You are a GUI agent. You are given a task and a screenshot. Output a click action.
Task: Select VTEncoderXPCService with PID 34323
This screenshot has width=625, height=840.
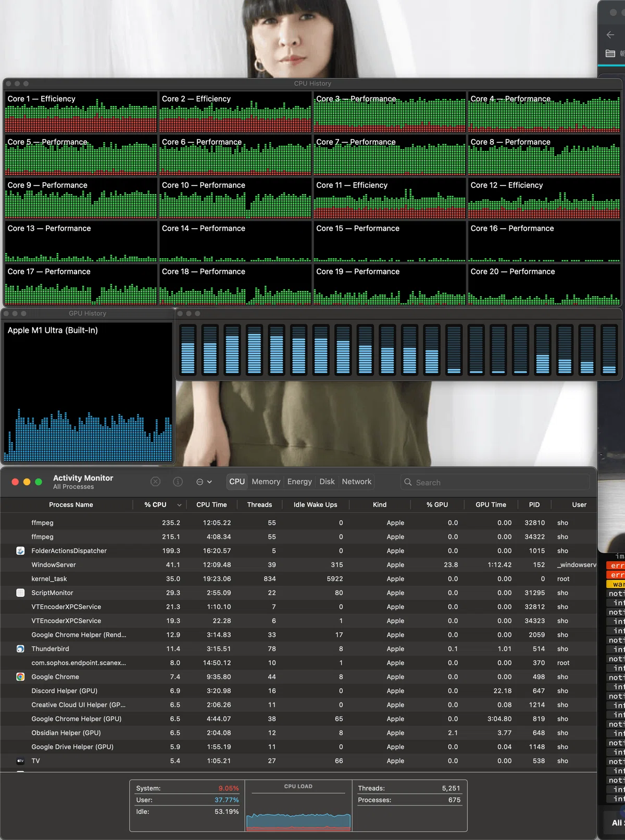[x=298, y=621]
